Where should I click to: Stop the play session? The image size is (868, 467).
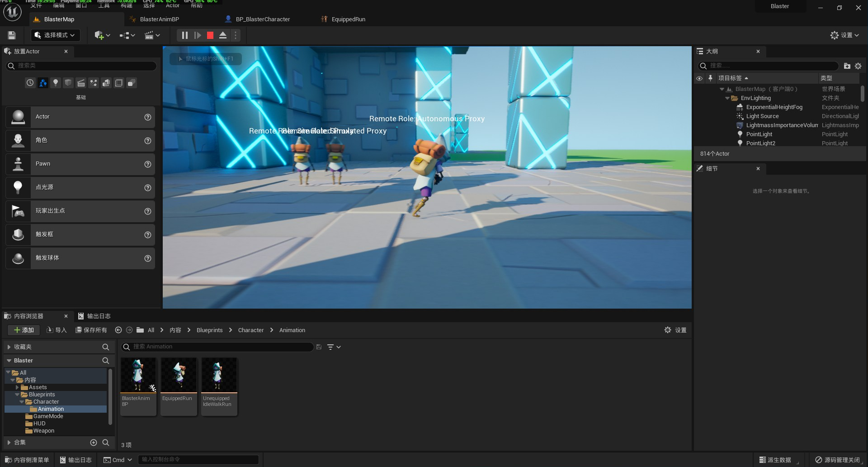[x=210, y=35]
